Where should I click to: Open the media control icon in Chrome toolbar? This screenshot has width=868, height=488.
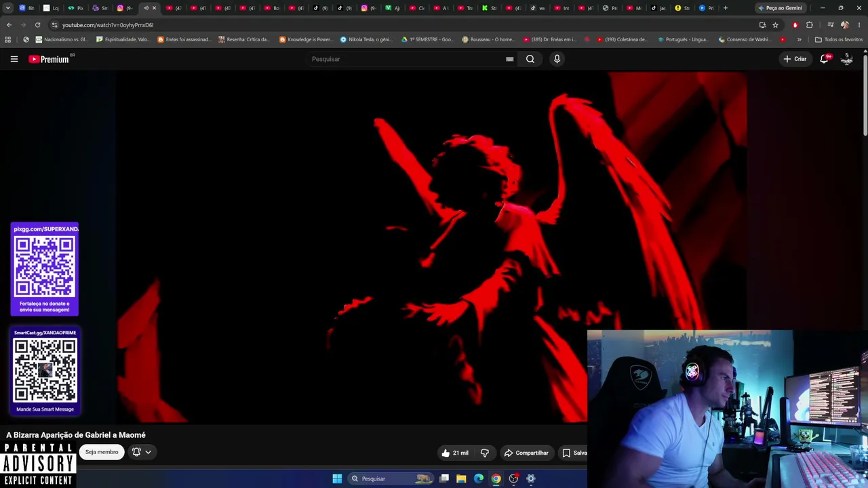tap(830, 25)
